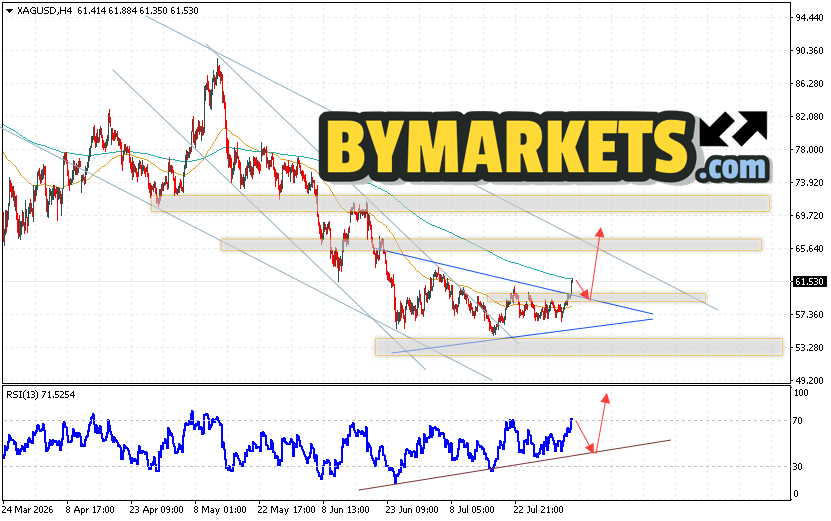Viewport: 831px width, 521px height.
Task: Click RSI scale level 70
Action: click(x=799, y=421)
